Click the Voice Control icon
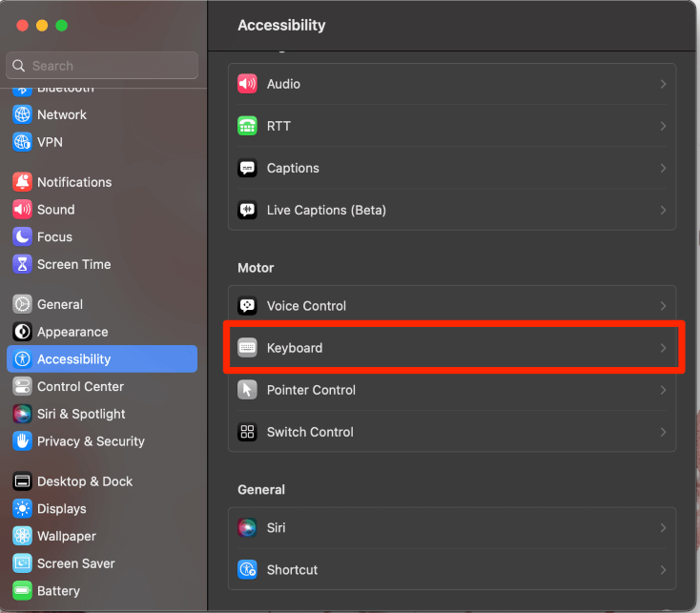Viewport: 700px width, 613px height. pyautogui.click(x=248, y=306)
